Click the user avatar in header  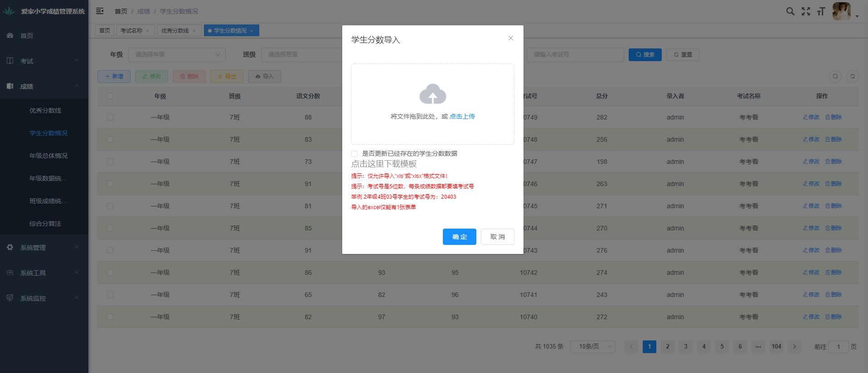(842, 11)
